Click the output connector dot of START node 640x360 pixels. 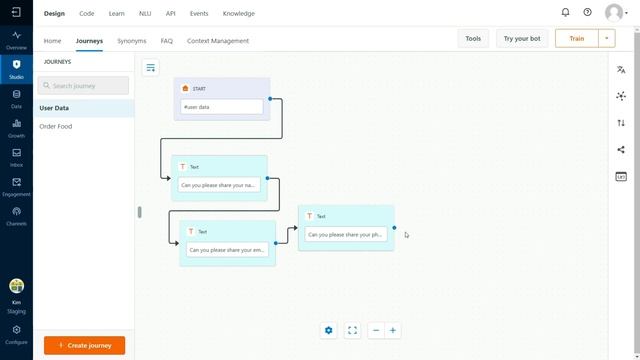pyautogui.click(x=270, y=99)
